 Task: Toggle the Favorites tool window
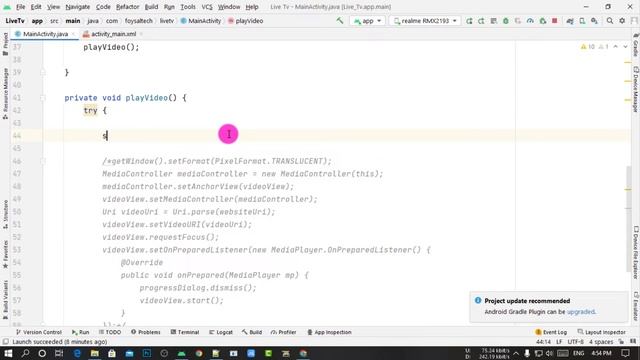point(5,254)
